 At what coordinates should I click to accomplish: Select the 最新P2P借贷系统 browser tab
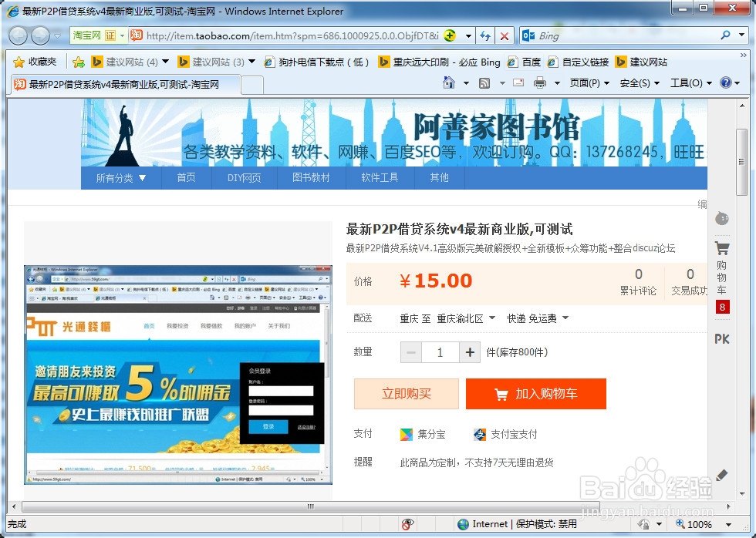click(125, 85)
